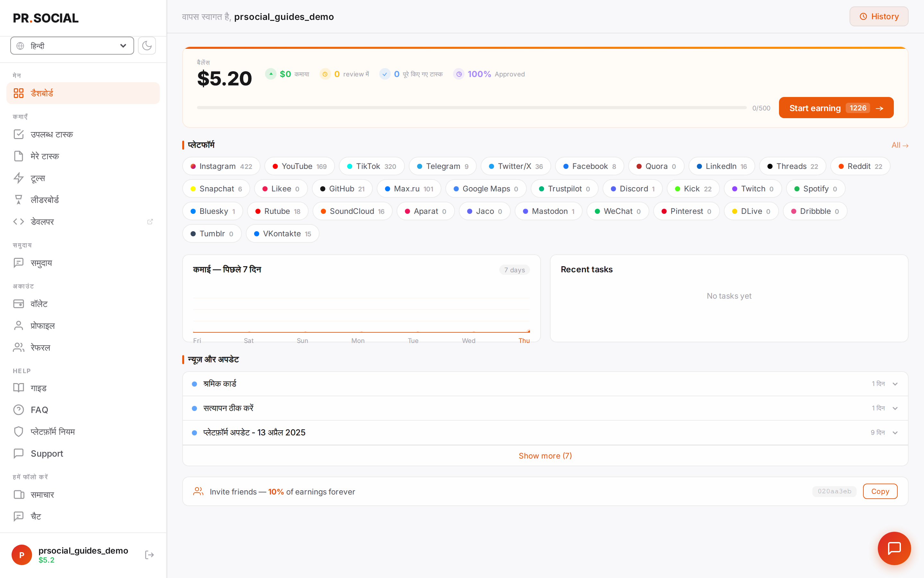Click the रेफरल users icon
Image resolution: width=924 pixels, height=578 pixels.
18,347
